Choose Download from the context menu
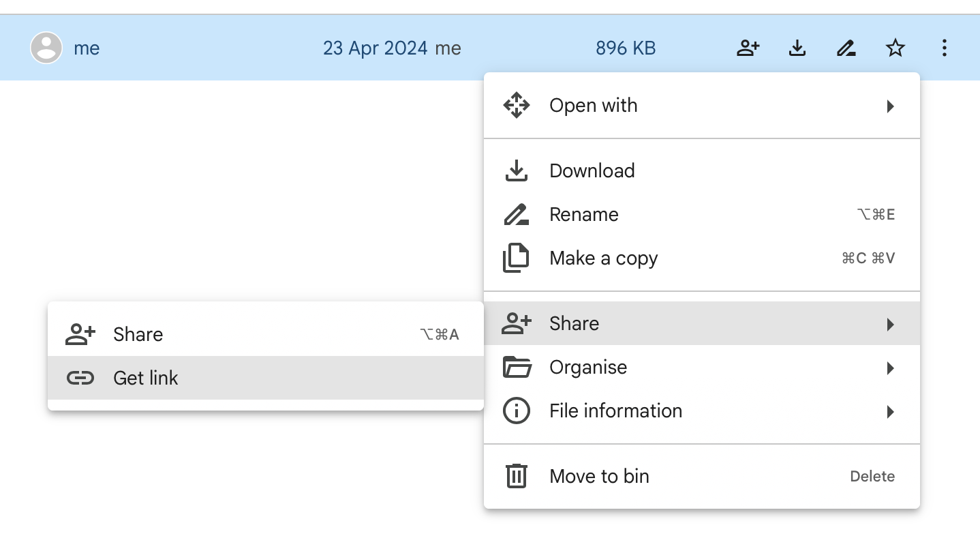This screenshot has width=980, height=536. [702, 171]
